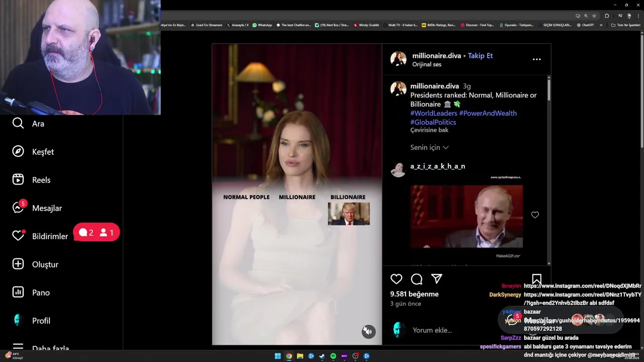Open WhatsApp bookmark
This screenshot has width=644, height=362.
[x=262, y=25]
